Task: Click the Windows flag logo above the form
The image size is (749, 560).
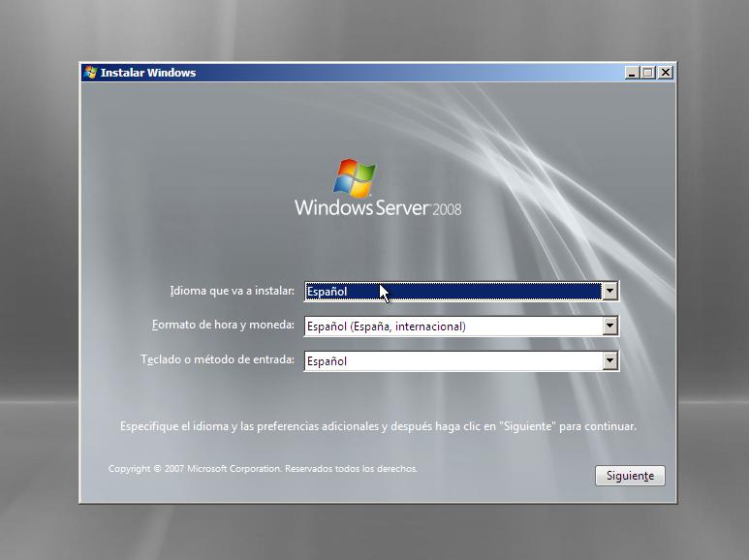Action: (x=355, y=179)
